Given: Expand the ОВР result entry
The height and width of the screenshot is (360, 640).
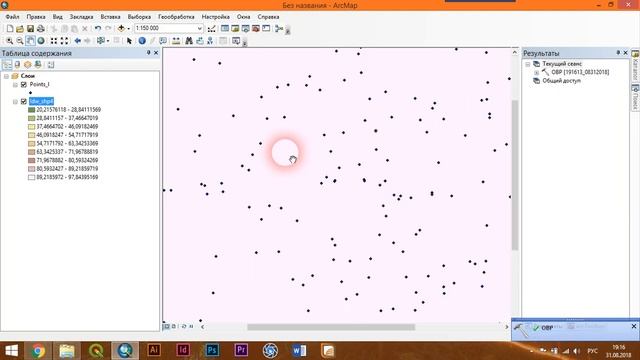Looking at the screenshot, I should [x=536, y=72].
